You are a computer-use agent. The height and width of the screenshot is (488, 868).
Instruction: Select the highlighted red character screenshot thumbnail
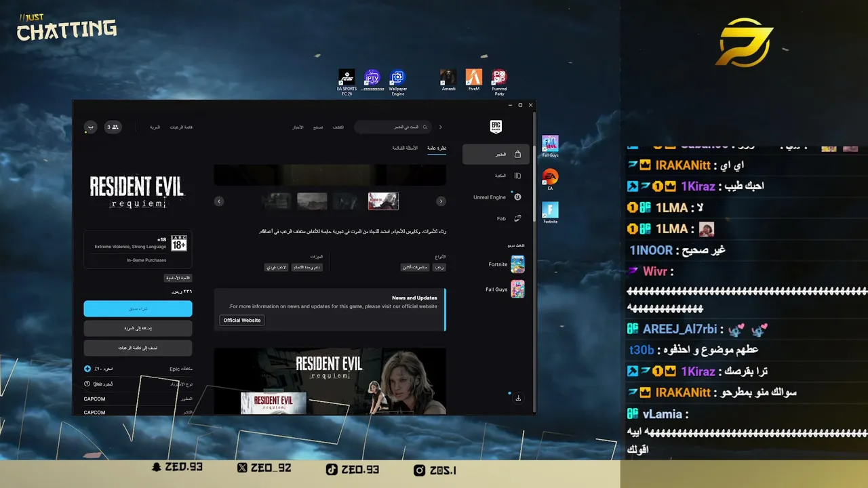pyautogui.click(x=383, y=201)
